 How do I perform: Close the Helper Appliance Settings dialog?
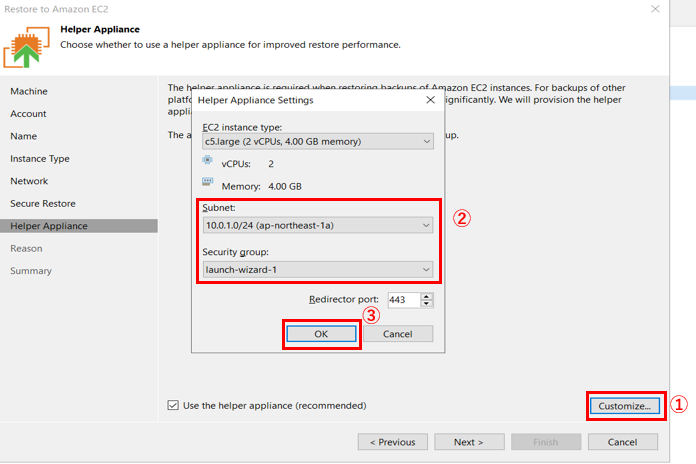pyautogui.click(x=430, y=100)
